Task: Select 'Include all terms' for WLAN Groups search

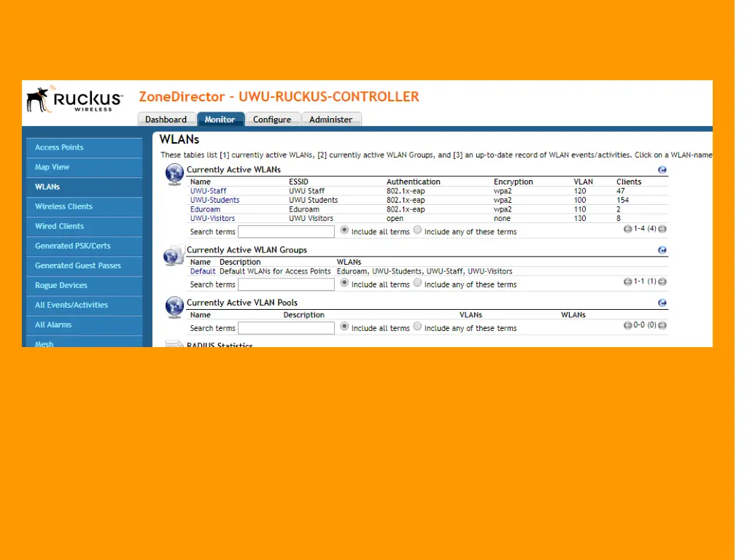Action: 344,283
